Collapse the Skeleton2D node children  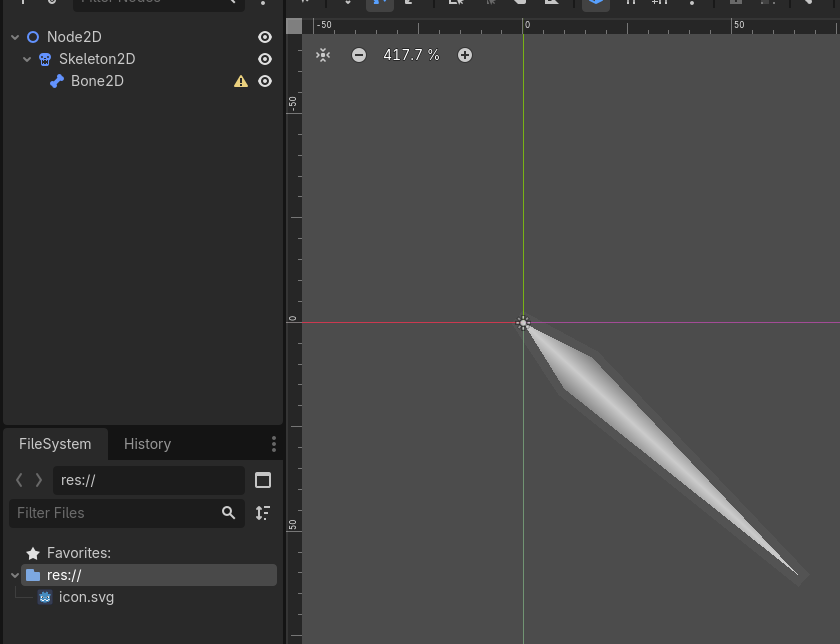tap(28, 59)
